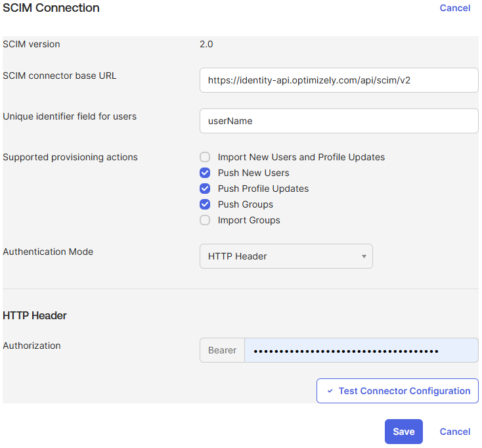Click the SCIM connector base URL label

pyautogui.click(x=60, y=76)
